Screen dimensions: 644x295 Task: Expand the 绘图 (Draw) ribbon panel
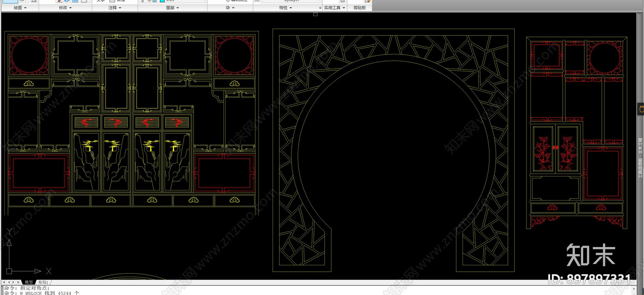[20, 8]
